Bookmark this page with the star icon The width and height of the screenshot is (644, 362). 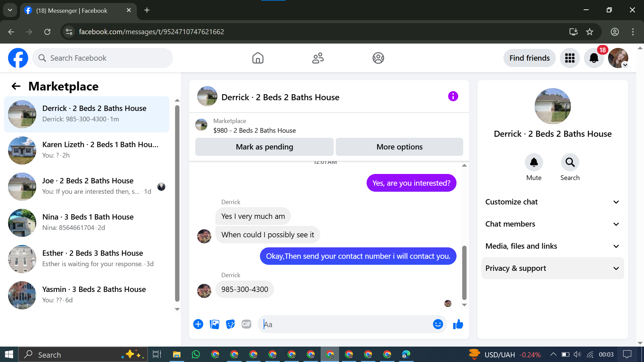589,32
